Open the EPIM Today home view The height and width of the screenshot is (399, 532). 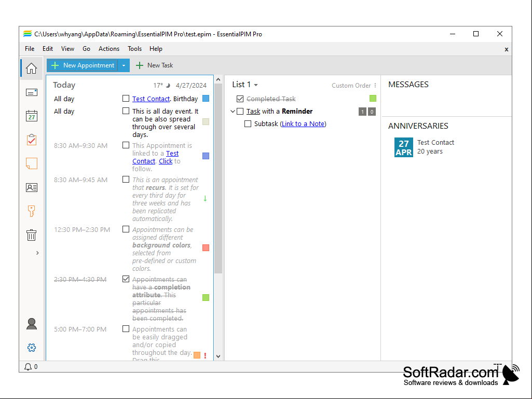click(32, 68)
